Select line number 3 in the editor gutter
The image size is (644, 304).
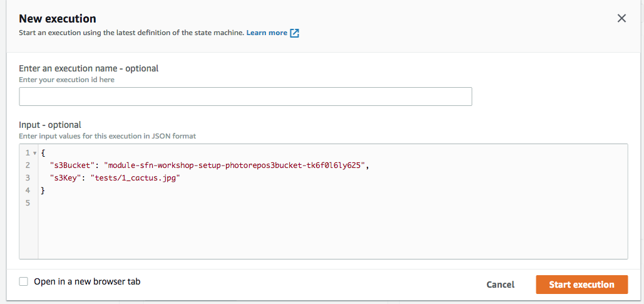pos(28,178)
